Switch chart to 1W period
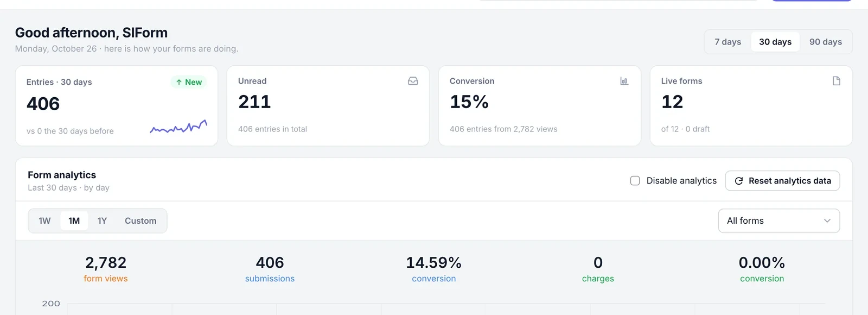The width and height of the screenshot is (868, 315). [44, 220]
